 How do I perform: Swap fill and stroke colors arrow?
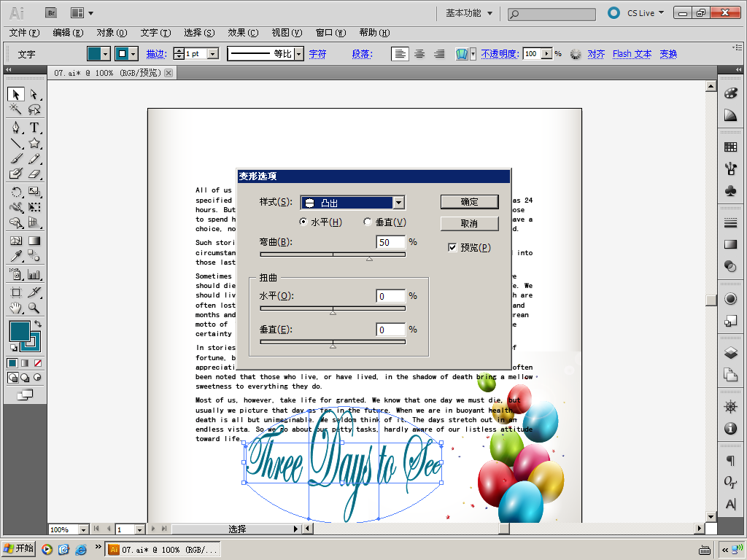[38, 323]
